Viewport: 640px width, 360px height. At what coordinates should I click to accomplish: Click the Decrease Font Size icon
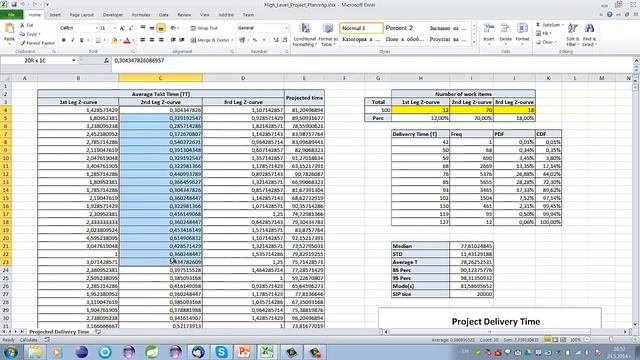pos(131,28)
